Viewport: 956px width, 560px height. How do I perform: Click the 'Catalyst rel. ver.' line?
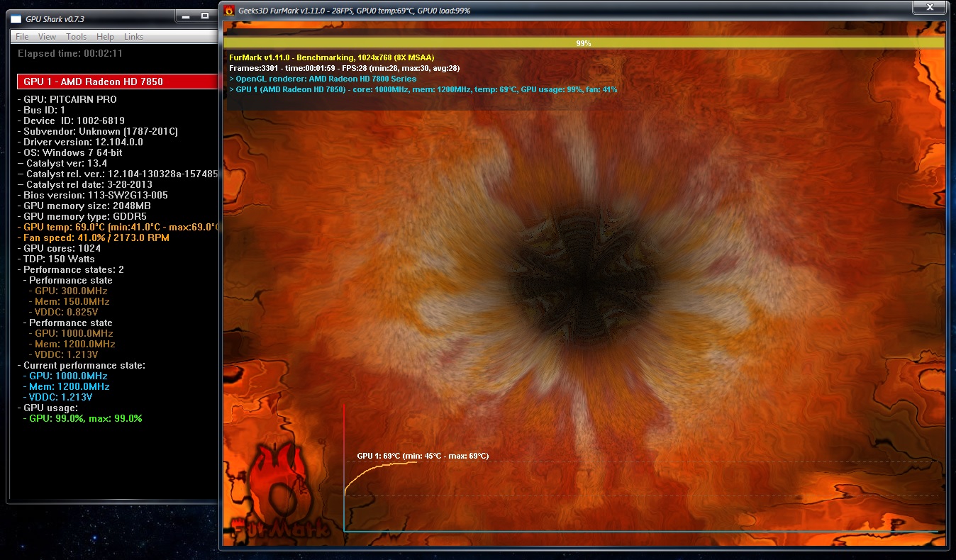(x=116, y=174)
